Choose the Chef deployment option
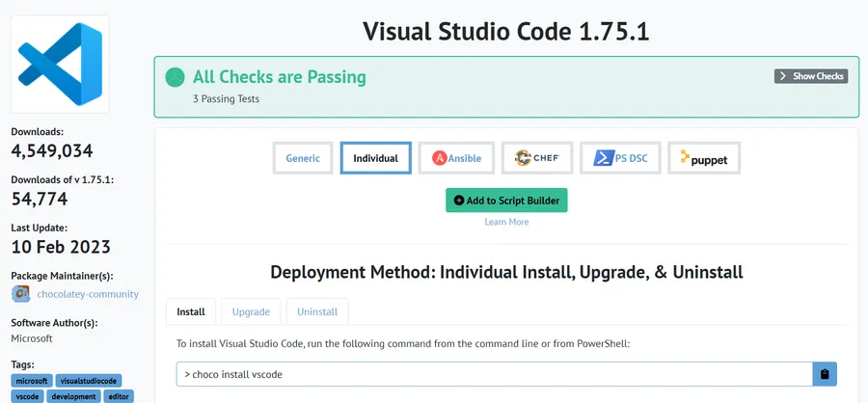This screenshot has height=403, width=868. 537,158
